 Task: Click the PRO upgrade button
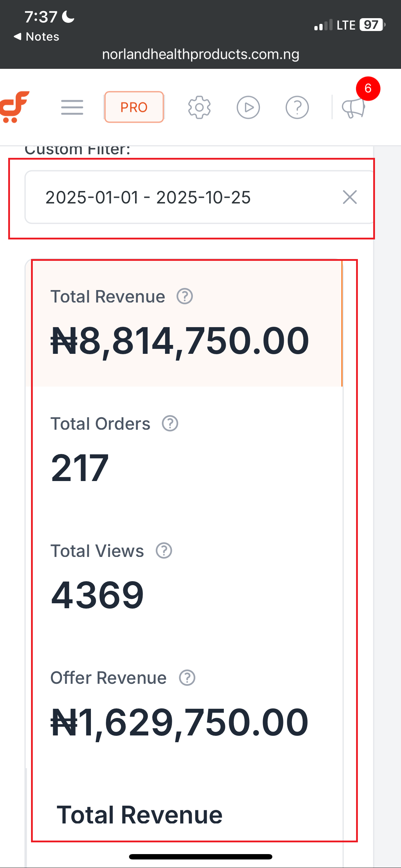[x=134, y=107]
